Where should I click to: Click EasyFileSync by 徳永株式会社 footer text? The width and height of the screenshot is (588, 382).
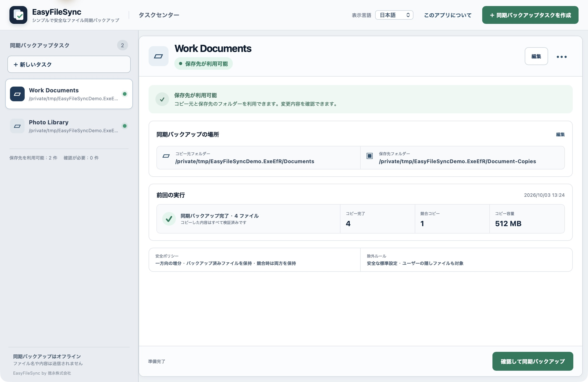[x=42, y=373]
